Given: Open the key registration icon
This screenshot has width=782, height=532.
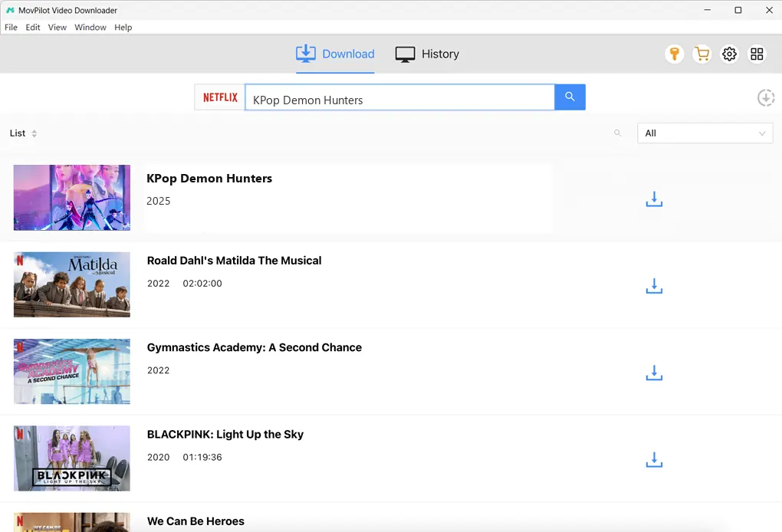Looking at the screenshot, I should pyautogui.click(x=674, y=54).
